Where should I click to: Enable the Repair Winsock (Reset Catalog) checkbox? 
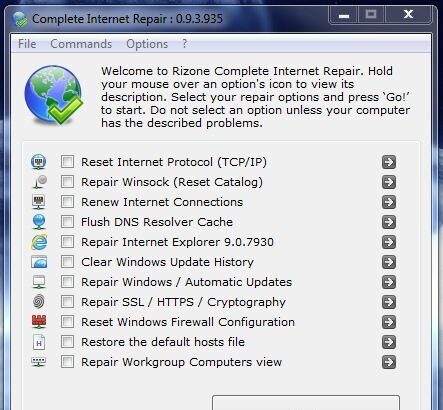[x=67, y=182]
